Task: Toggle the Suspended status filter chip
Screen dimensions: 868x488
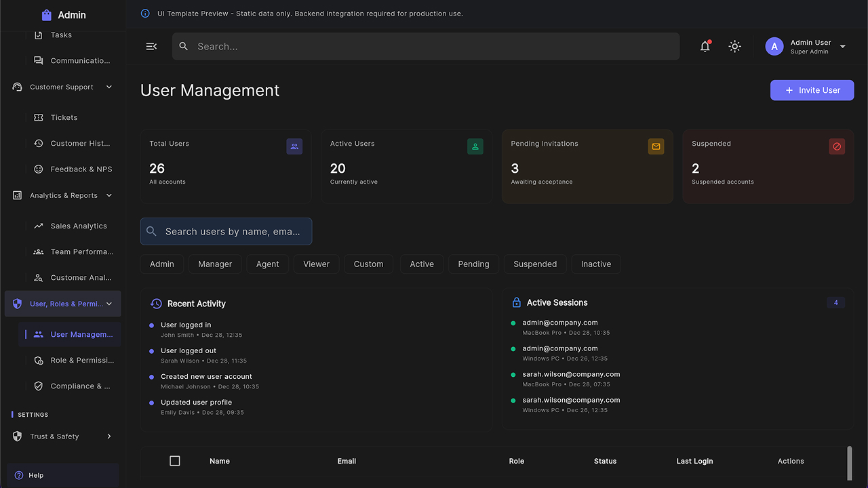Action: [535, 264]
